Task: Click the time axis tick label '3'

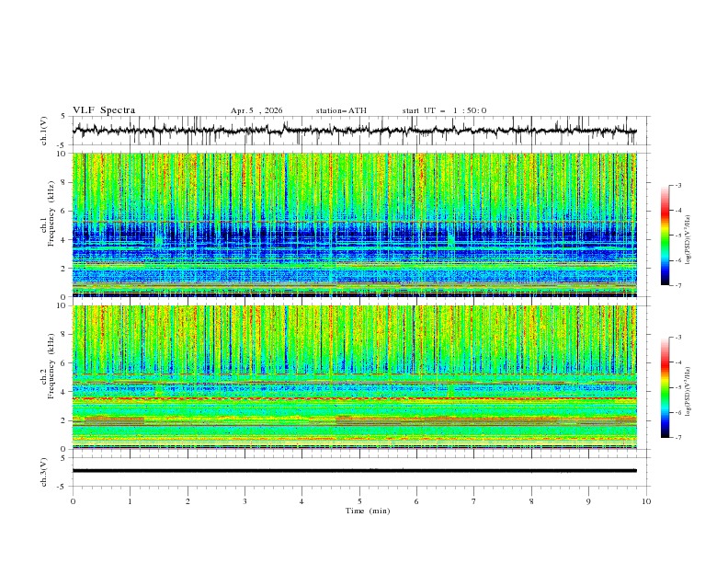Action: click(245, 501)
